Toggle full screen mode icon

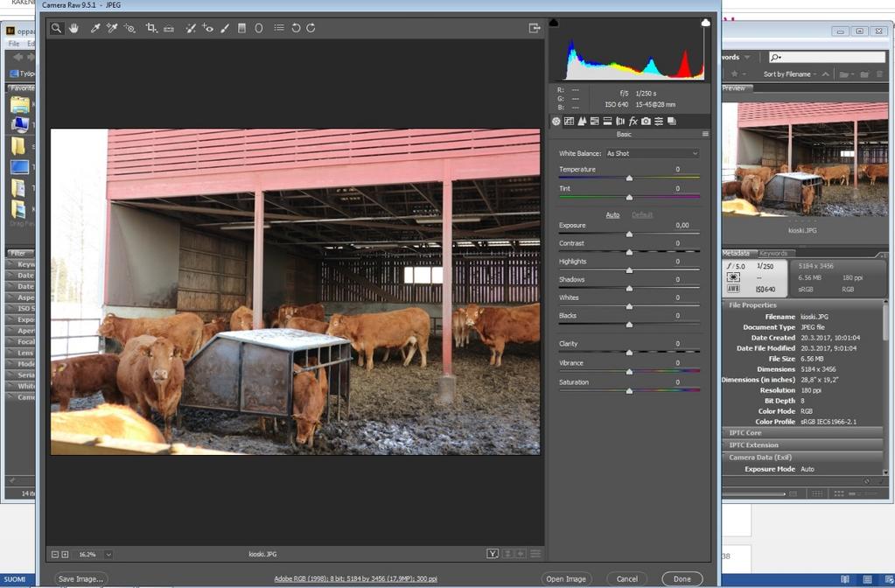(535, 28)
